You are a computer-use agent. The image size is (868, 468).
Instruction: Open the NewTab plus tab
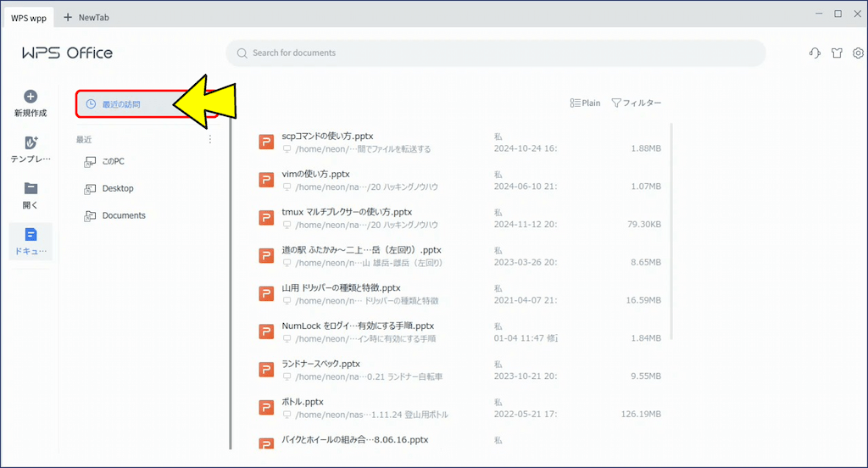pos(86,17)
